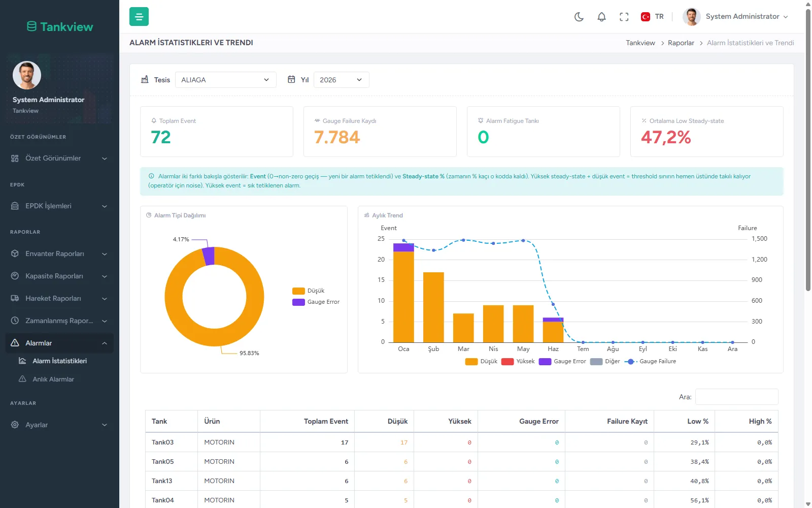Screen dimensions: 812x508
Task: Click the Aylık Trend chart icon
Action: [367, 215]
